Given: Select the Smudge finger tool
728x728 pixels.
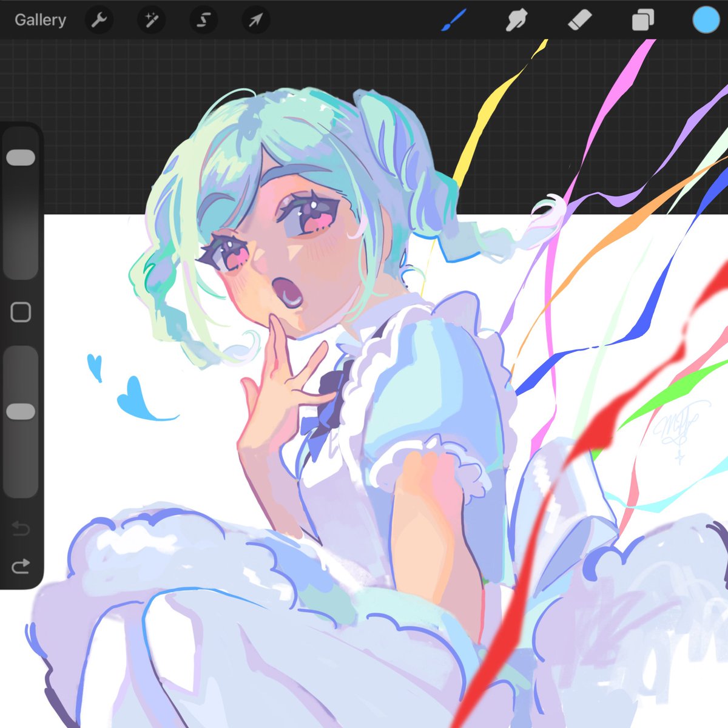Looking at the screenshot, I should pyautogui.click(x=516, y=21).
